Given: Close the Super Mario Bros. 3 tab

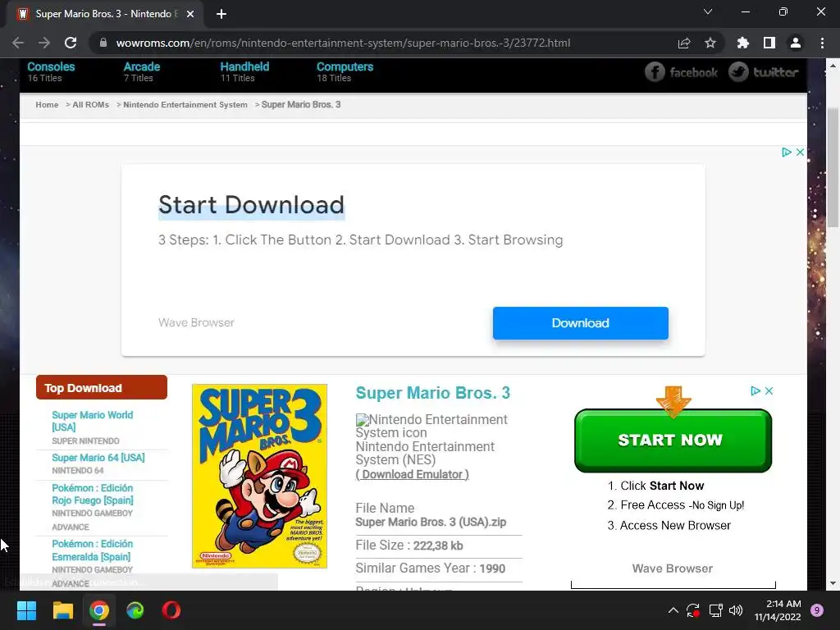Looking at the screenshot, I should pos(190,14).
